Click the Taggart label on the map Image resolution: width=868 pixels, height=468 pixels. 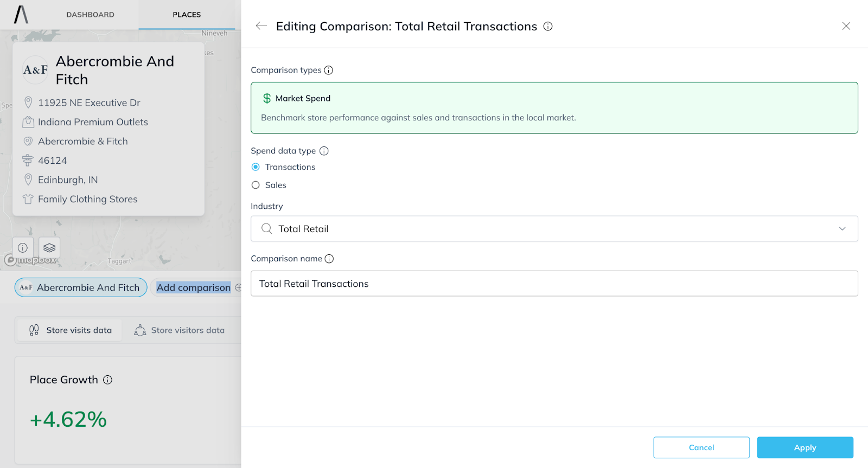tap(119, 261)
